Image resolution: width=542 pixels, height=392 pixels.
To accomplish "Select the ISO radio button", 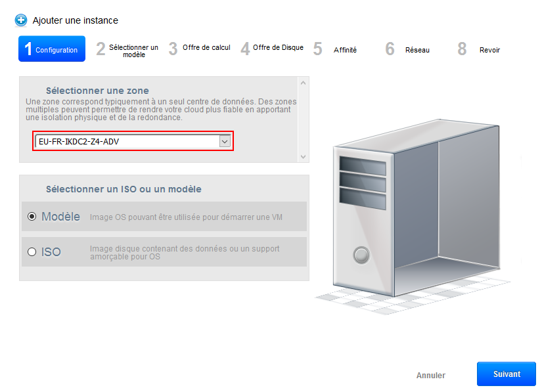I will [32, 252].
